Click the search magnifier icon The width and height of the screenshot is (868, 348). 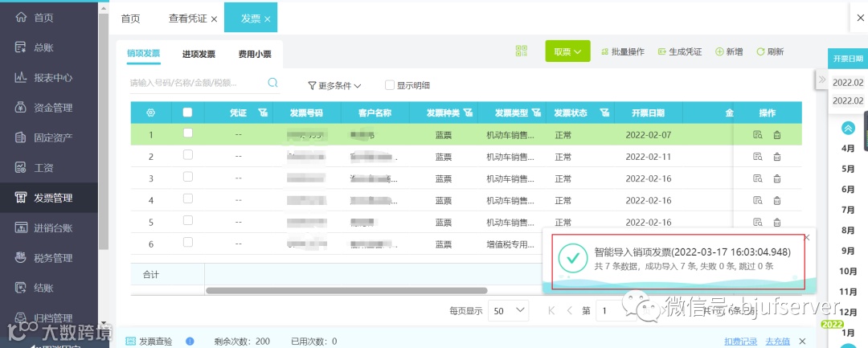[272, 83]
